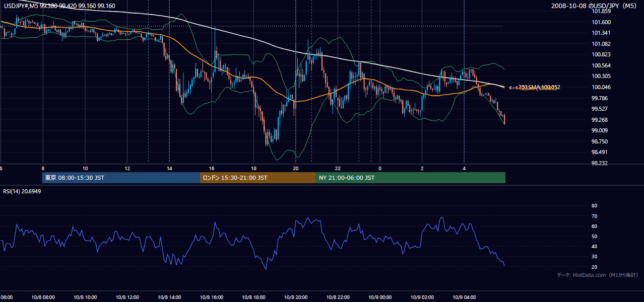Select the 東京 08:00-15:30 JST session bar
Screen dimensions: 644x302
coord(121,178)
